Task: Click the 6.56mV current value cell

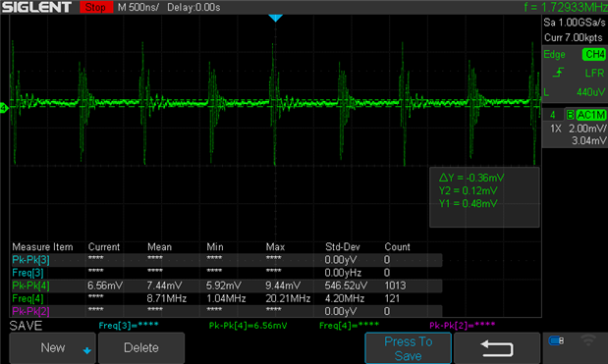Action: click(105, 286)
